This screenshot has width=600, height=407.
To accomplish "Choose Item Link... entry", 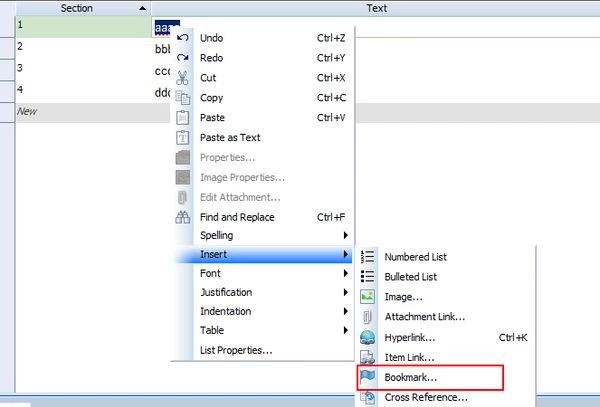I will pyautogui.click(x=446, y=357).
